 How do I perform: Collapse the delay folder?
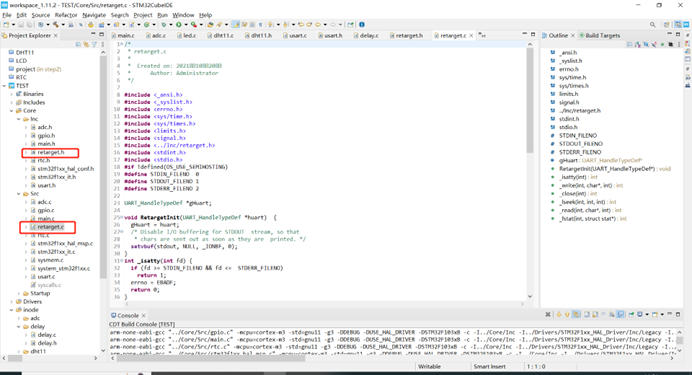[19, 326]
